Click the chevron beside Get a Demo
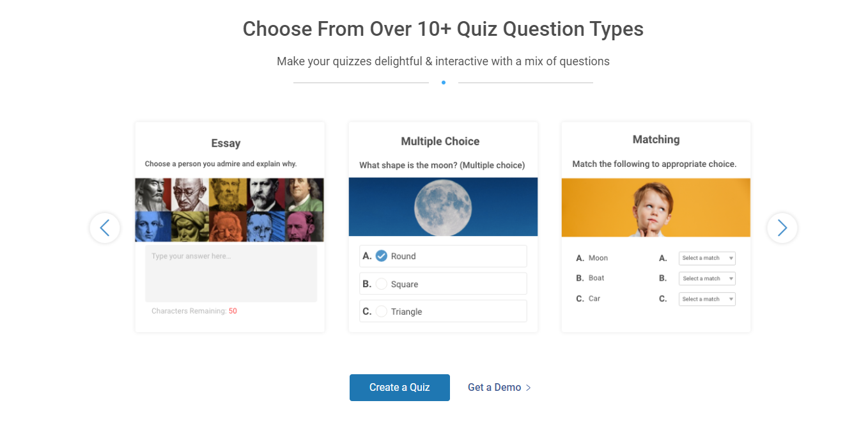The height and width of the screenshot is (435, 868). (529, 388)
